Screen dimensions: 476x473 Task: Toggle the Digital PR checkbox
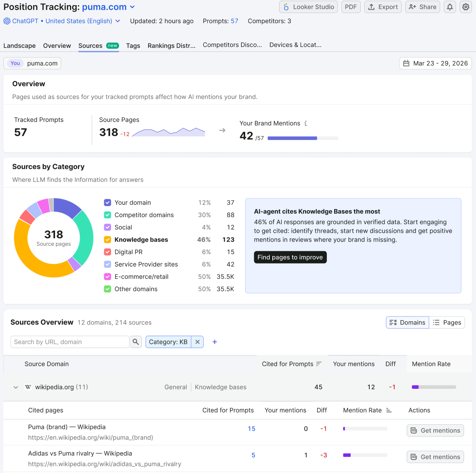(108, 252)
